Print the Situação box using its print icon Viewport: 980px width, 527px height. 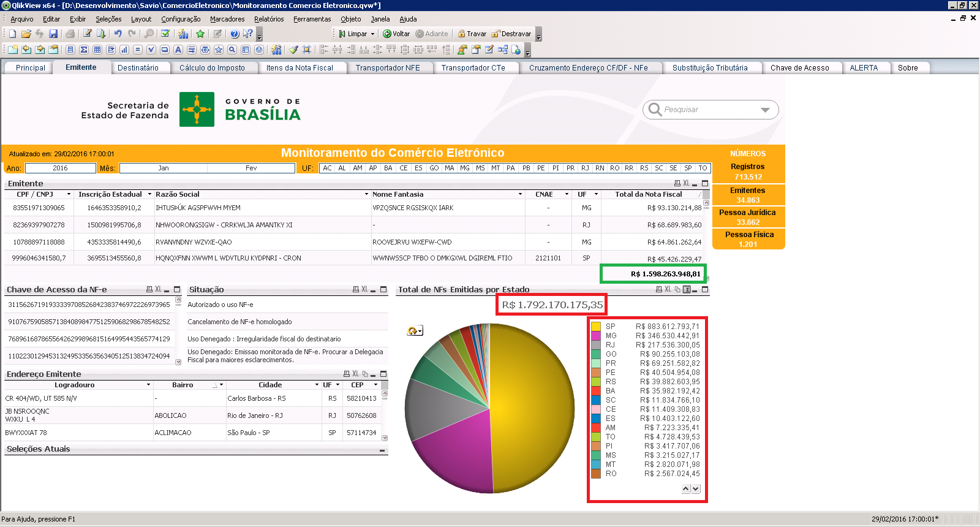pyautogui.click(x=356, y=289)
